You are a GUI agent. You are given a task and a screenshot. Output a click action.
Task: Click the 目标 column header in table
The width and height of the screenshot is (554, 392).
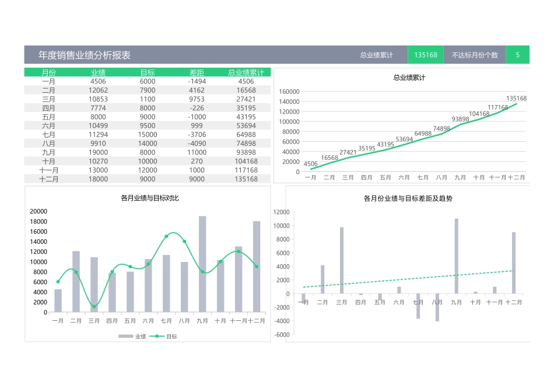click(148, 72)
